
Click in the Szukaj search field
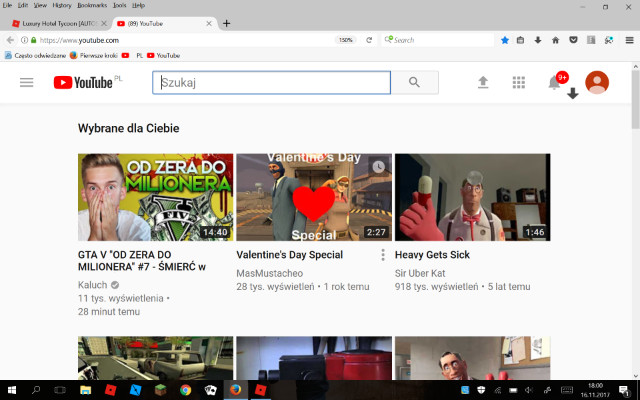[x=270, y=82]
